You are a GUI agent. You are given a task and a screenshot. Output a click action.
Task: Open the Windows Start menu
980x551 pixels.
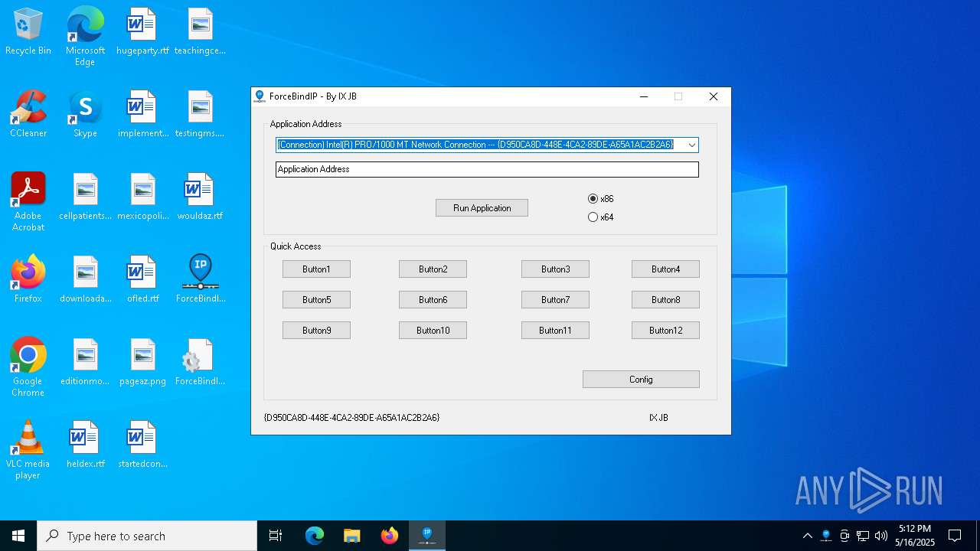[x=18, y=536]
